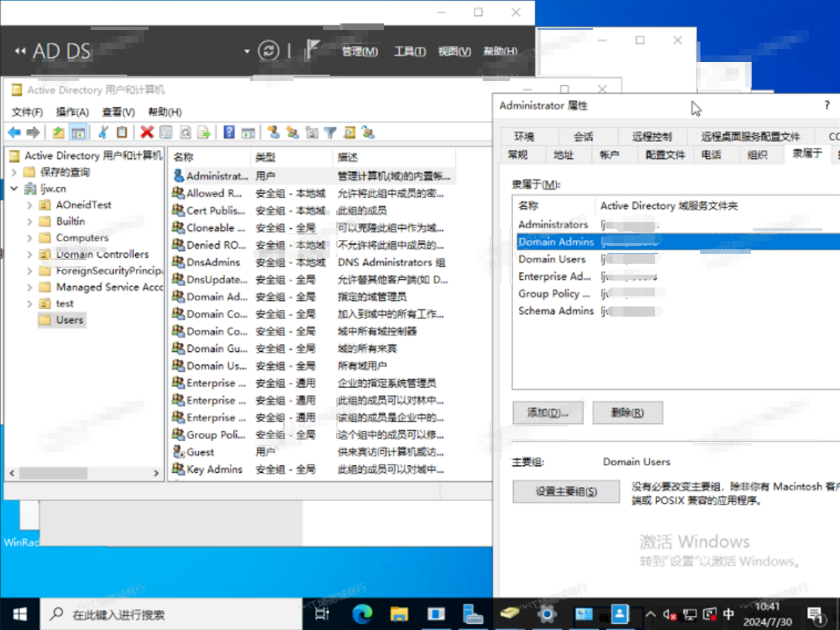Select Schema Admins in the member list
This screenshot has height=630, width=840.
click(x=556, y=311)
